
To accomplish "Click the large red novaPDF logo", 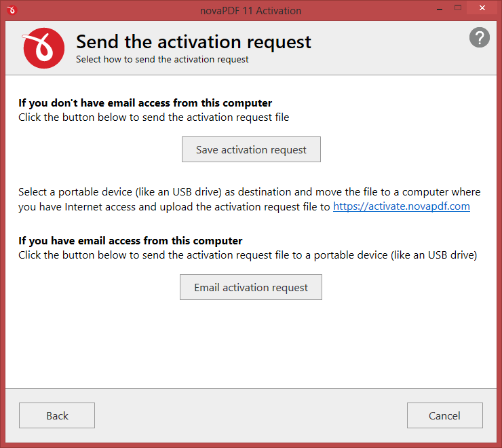I will pyautogui.click(x=43, y=48).
